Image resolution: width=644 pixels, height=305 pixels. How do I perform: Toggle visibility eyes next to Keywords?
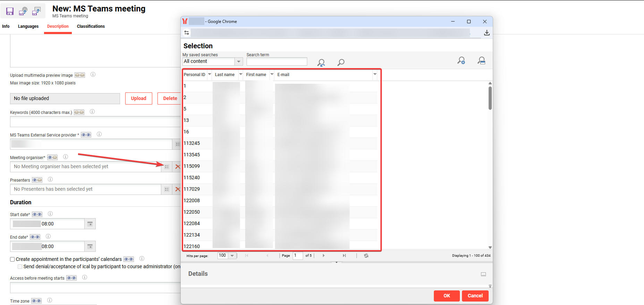[x=79, y=112]
